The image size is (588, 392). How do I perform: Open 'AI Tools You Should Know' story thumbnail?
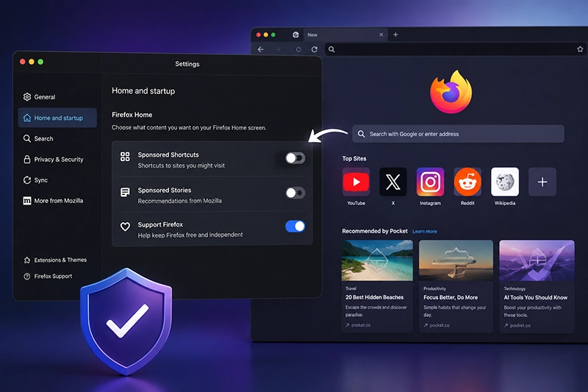537,260
